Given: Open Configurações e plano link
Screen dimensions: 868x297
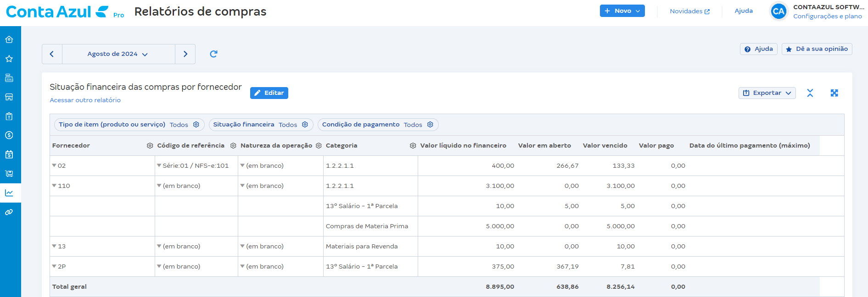Looking at the screenshot, I should click(828, 16).
